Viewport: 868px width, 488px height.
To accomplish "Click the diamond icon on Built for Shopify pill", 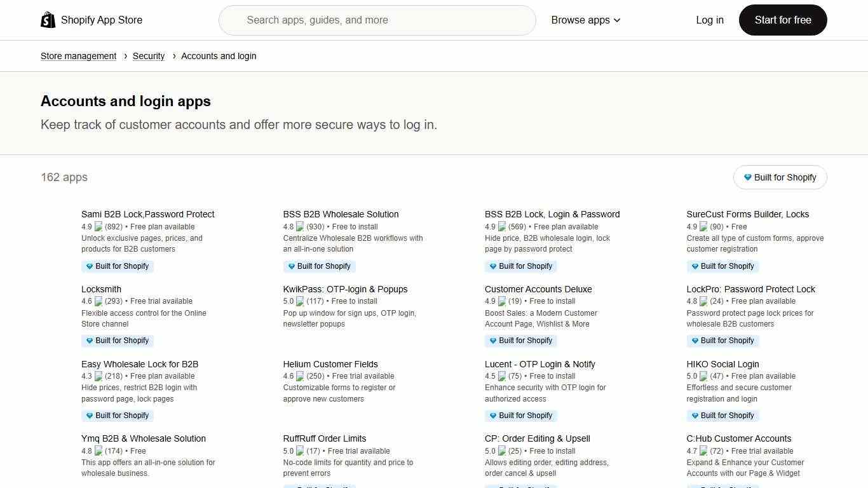I will click(748, 177).
